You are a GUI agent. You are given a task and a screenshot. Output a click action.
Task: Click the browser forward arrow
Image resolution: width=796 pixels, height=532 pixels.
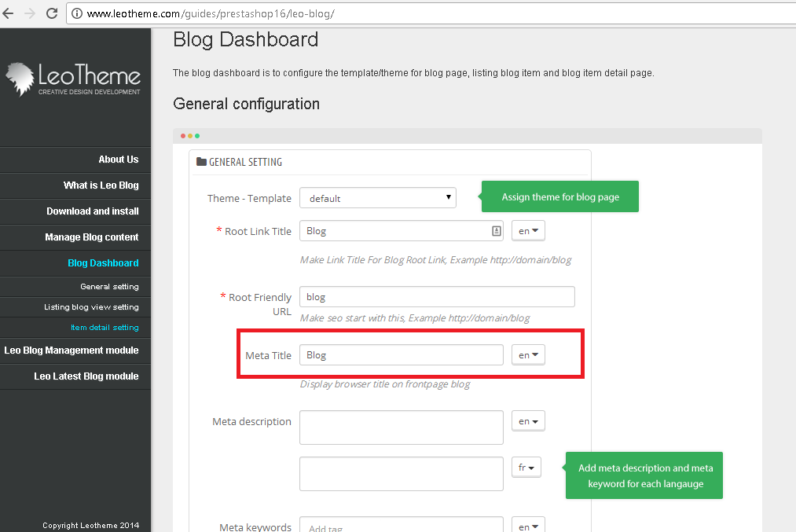click(30, 13)
